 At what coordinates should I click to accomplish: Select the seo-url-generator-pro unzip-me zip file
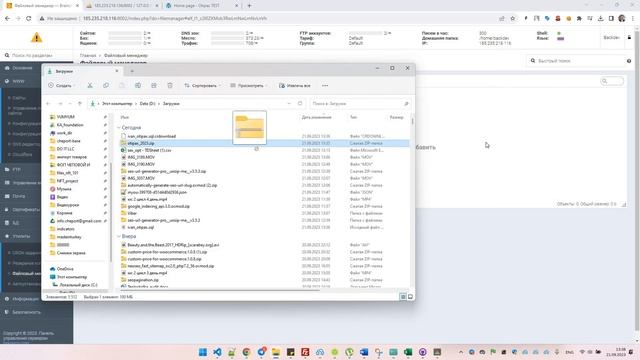[x=167, y=171]
